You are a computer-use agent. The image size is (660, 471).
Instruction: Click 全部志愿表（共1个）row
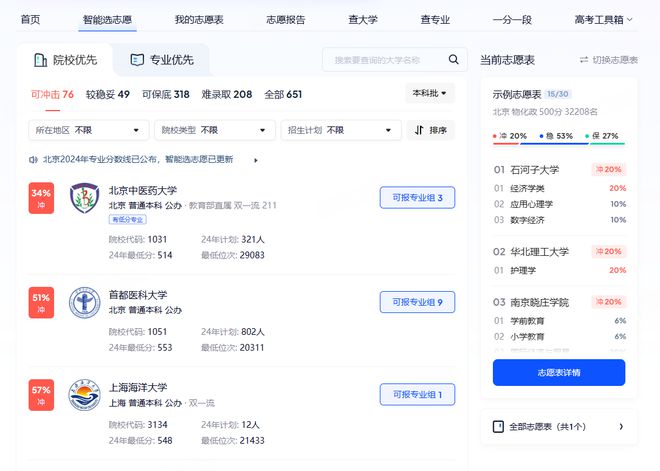(x=559, y=427)
